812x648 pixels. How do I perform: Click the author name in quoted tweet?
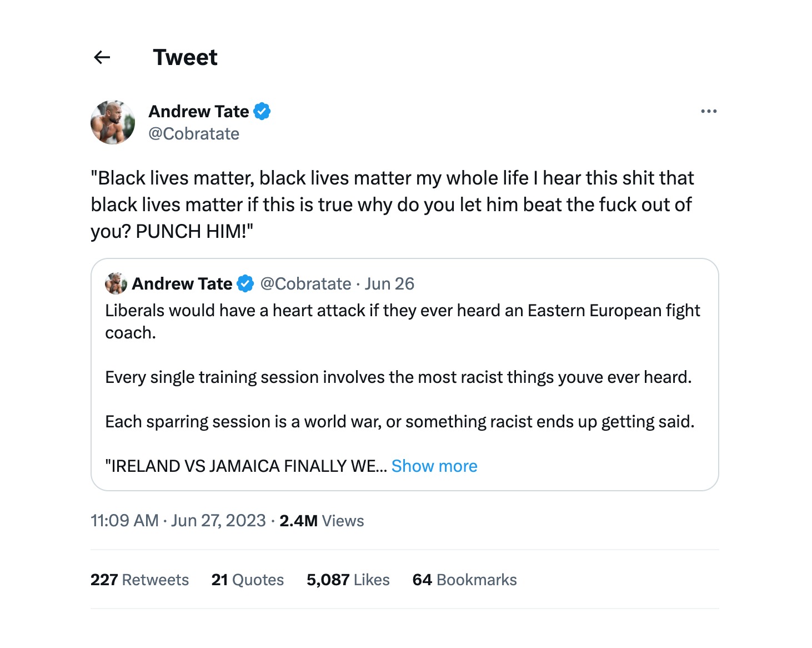point(182,283)
